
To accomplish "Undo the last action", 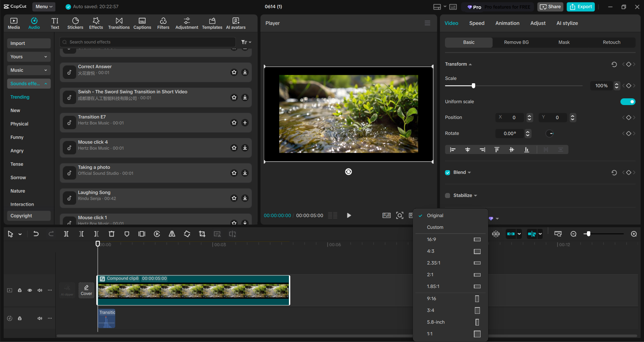I will (x=36, y=234).
